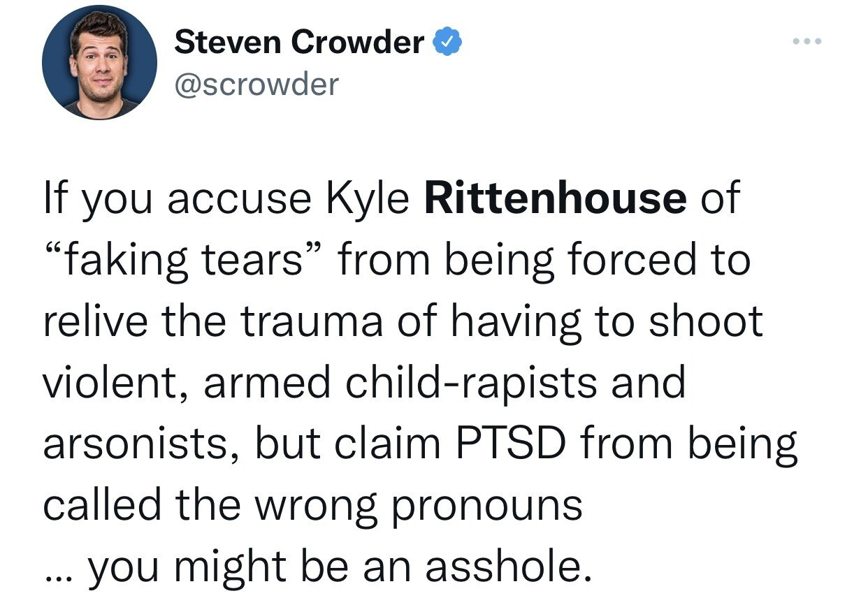The image size is (868, 598).
Task: Click the bolded word Rittenhouse
Action: pyautogui.click(x=556, y=200)
